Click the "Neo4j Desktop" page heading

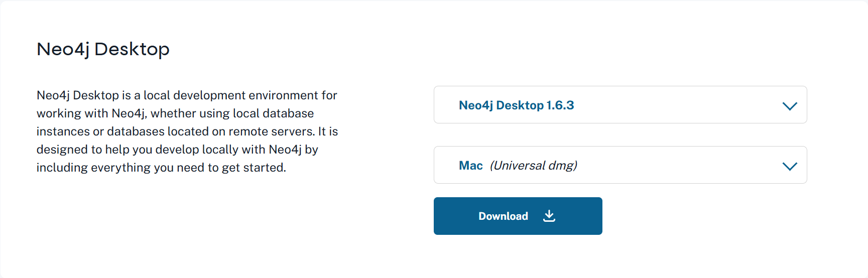[103, 49]
